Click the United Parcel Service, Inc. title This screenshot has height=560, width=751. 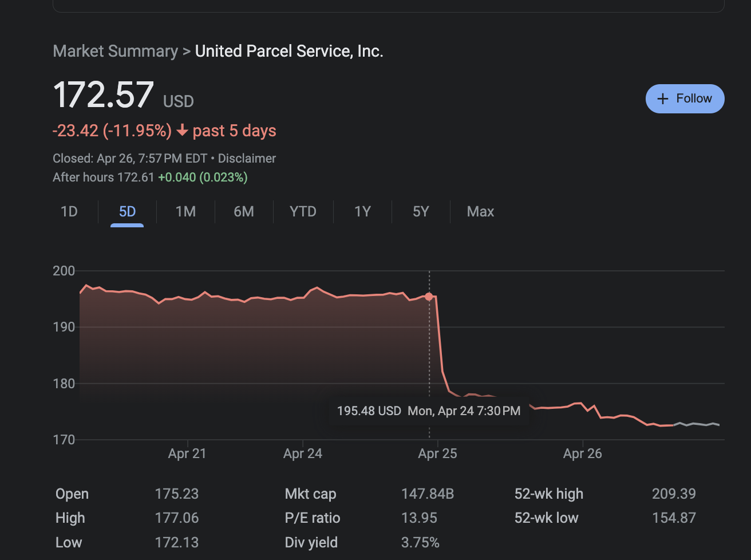coord(289,51)
